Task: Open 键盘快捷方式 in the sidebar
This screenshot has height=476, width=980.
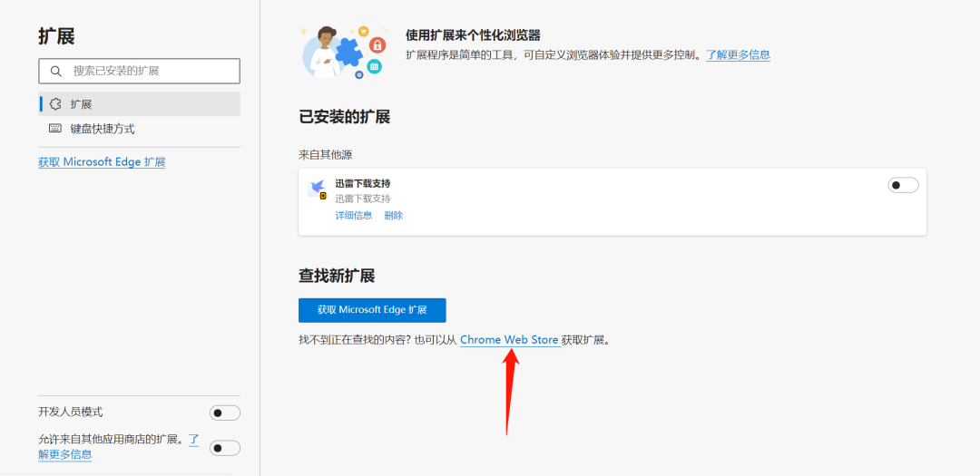Action: pyautogui.click(x=140, y=130)
